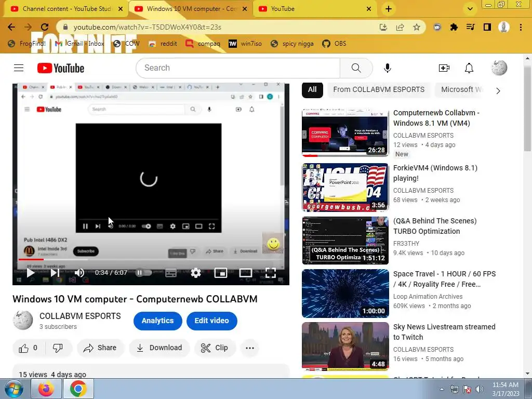Open the system volume icon in tray
Image resolution: width=532 pixels, height=399 pixels.
[x=480, y=389]
